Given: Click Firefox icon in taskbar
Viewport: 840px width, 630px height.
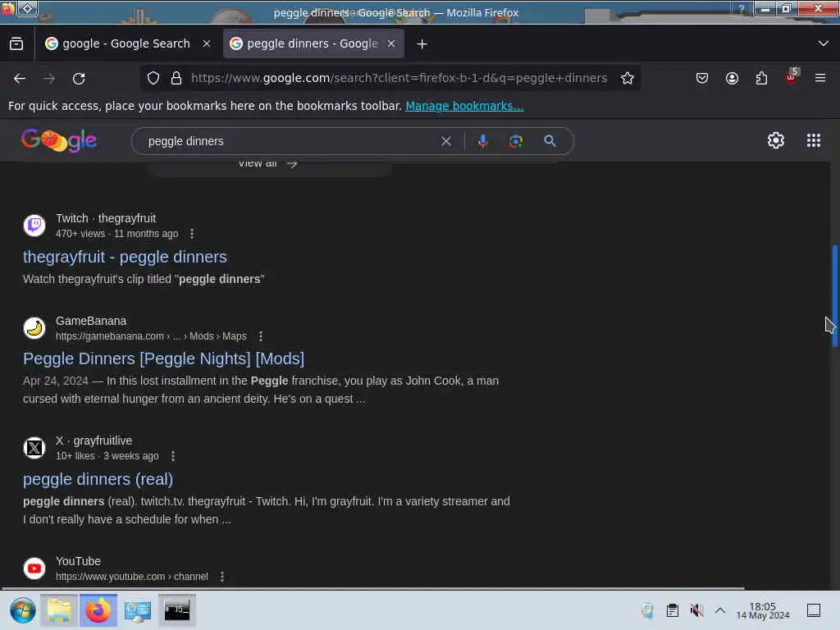Looking at the screenshot, I should (98, 610).
